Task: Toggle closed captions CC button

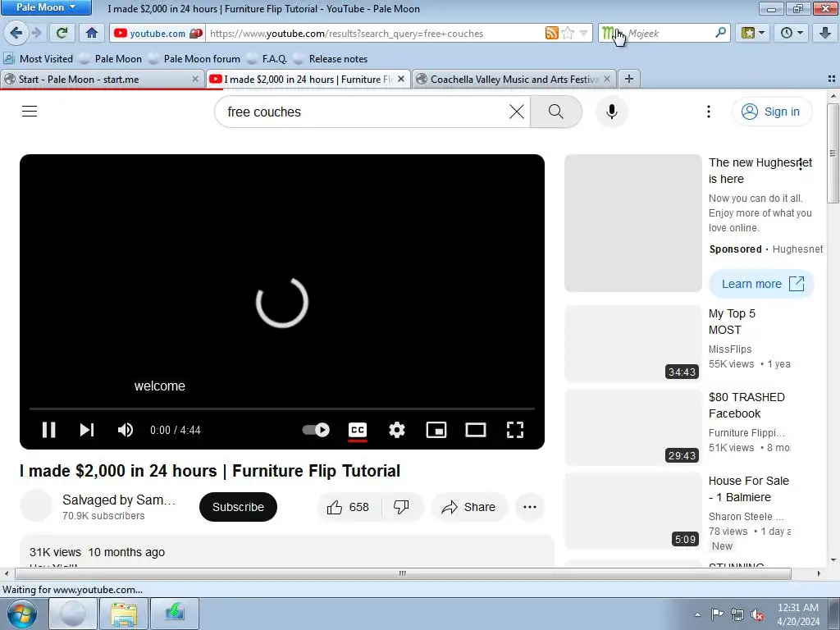Action: click(x=358, y=430)
